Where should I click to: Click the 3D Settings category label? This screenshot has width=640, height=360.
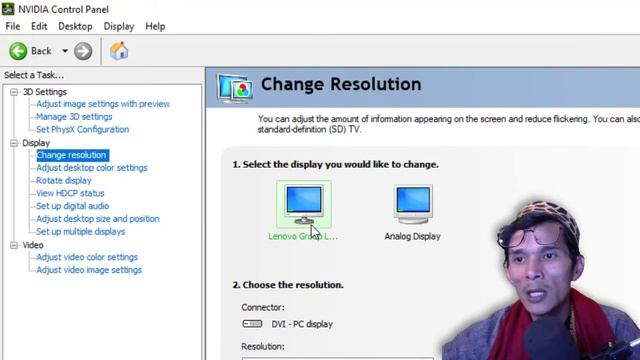pyautogui.click(x=44, y=92)
